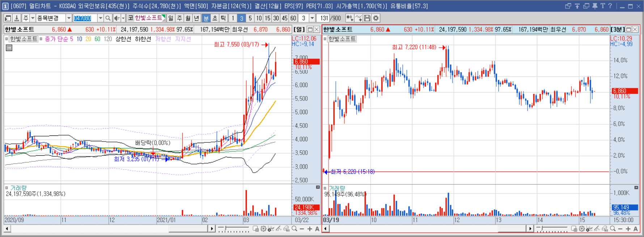
Task: Click the always-on-top arrow icon in title bar
Action: tap(577, 6)
